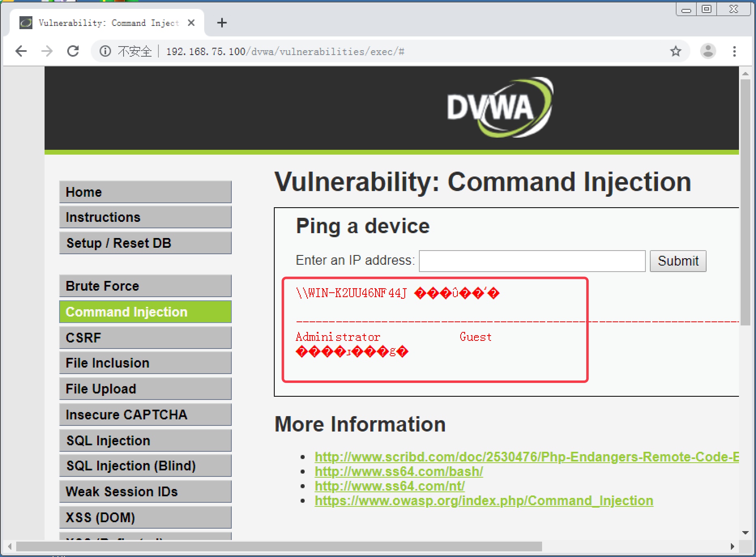Open the Brute Force vulnerability page
Screen dimensions: 756x557
click(145, 286)
